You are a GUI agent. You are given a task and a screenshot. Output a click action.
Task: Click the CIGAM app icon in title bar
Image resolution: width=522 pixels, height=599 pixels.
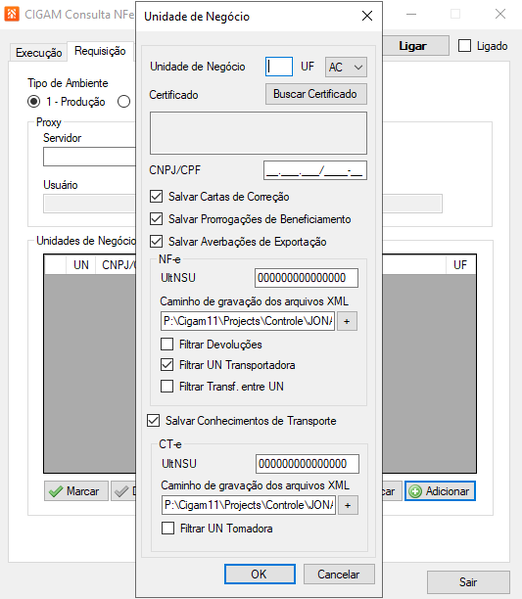click(11, 14)
